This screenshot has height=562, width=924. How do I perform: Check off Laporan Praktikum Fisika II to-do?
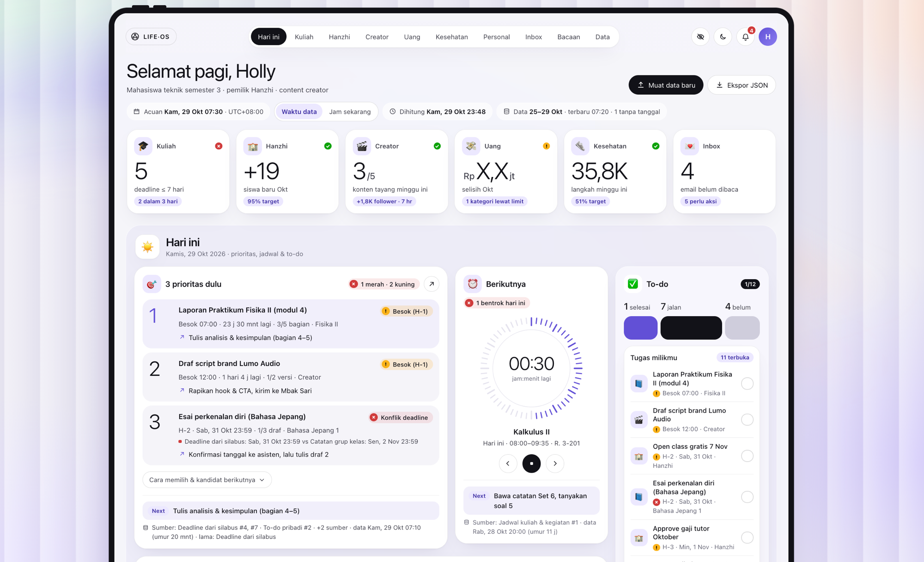747,384
